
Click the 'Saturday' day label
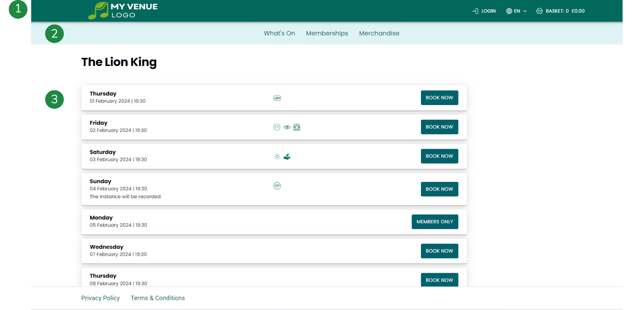103,152
